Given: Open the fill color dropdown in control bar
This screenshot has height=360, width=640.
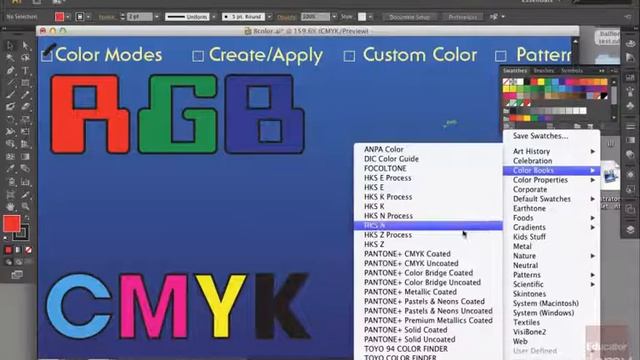Looking at the screenshot, I should tap(68, 17).
